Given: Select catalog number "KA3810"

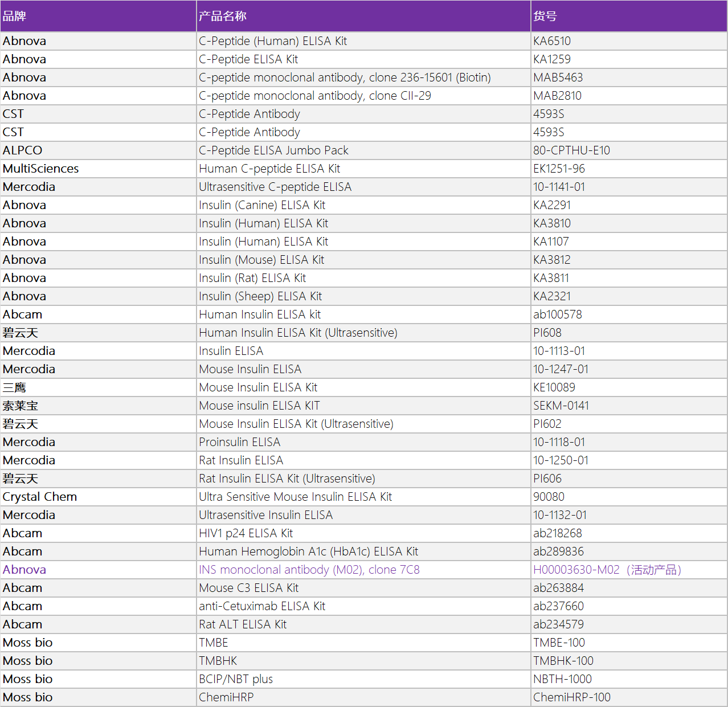Looking at the screenshot, I should pyautogui.click(x=552, y=223).
